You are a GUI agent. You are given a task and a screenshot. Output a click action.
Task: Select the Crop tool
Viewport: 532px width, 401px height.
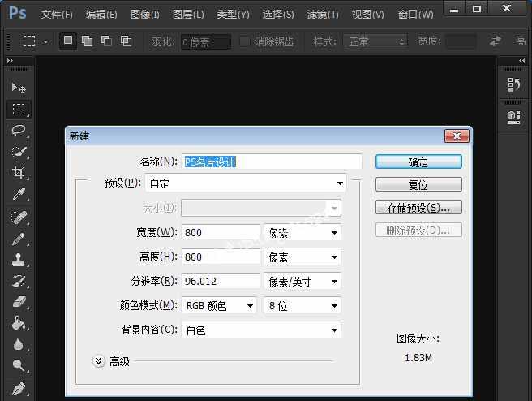(18, 172)
